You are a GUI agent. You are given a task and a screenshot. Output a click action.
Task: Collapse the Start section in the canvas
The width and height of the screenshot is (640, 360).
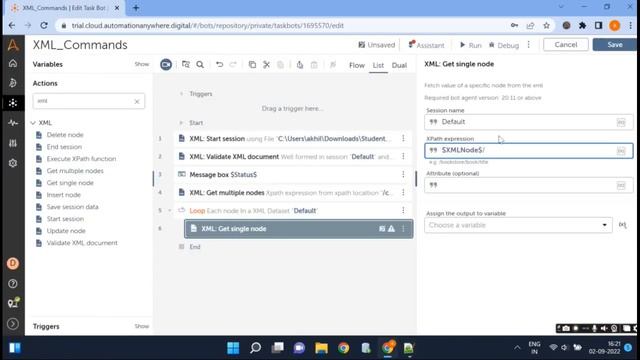coord(182,123)
